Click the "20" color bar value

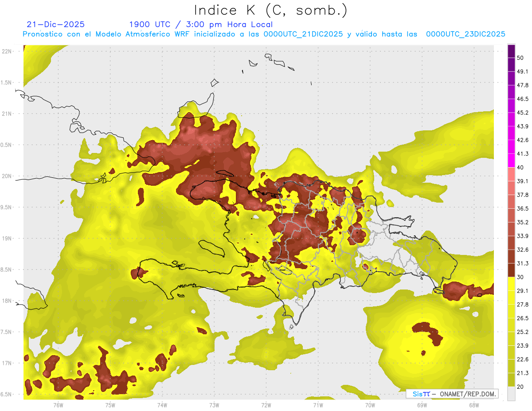pos(520,387)
